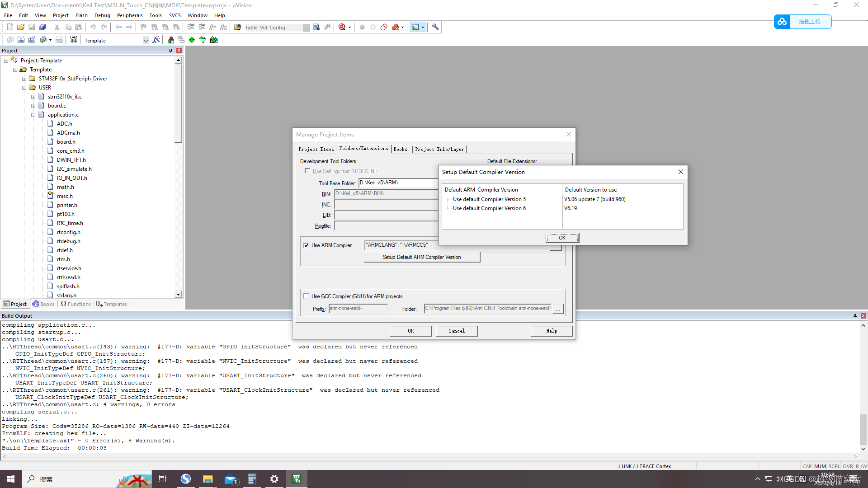This screenshot has width=868, height=488.
Task: Open Manage Project Items icon
Action: point(170,40)
